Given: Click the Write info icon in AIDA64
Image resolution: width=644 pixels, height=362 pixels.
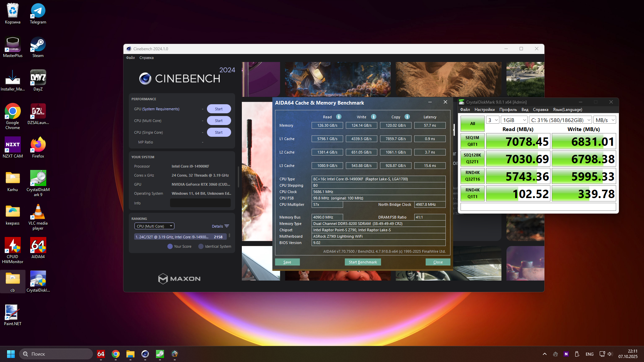Looking at the screenshot, I should (374, 117).
